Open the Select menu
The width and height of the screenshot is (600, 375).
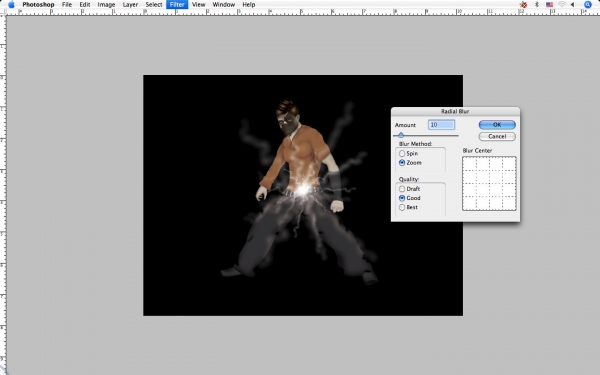click(x=154, y=5)
